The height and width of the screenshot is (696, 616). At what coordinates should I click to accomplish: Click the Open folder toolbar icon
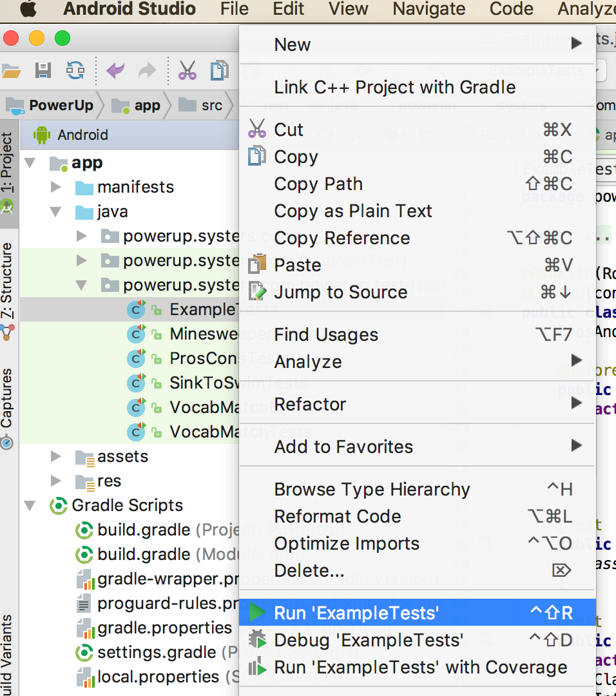[x=11, y=70]
